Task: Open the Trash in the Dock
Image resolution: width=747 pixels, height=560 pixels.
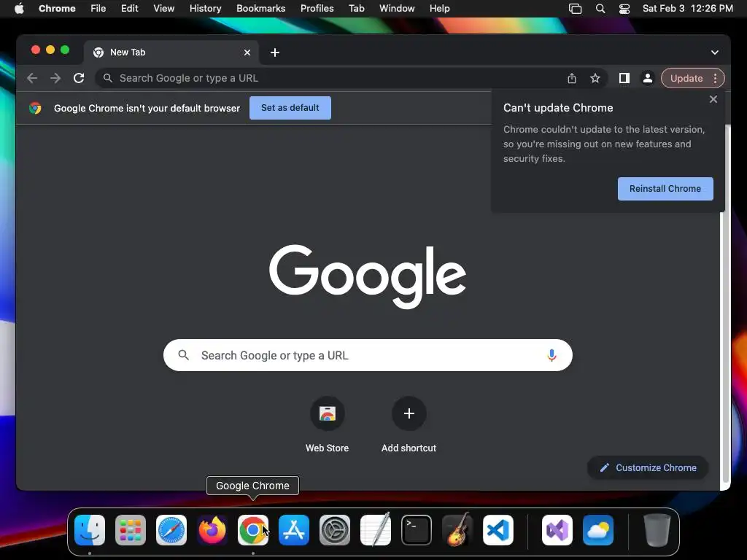Action: coord(657,530)
